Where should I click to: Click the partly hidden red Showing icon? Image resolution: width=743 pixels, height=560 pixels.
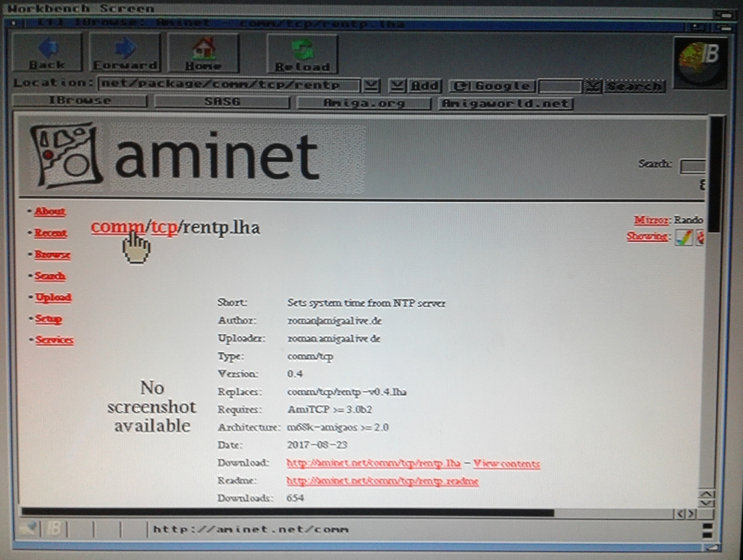point(700,238)
